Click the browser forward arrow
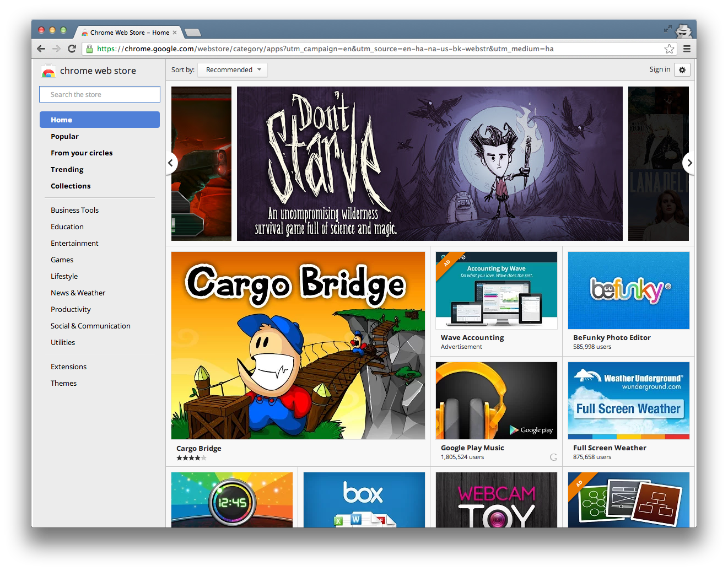 point(56,49)
